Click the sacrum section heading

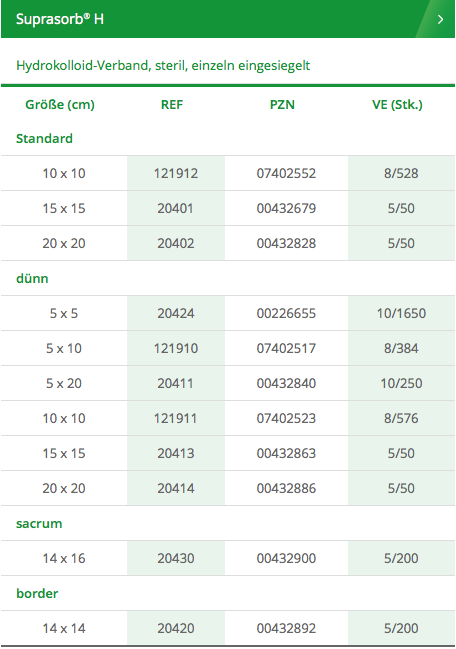pyautogui.click(x=39, y=523)
